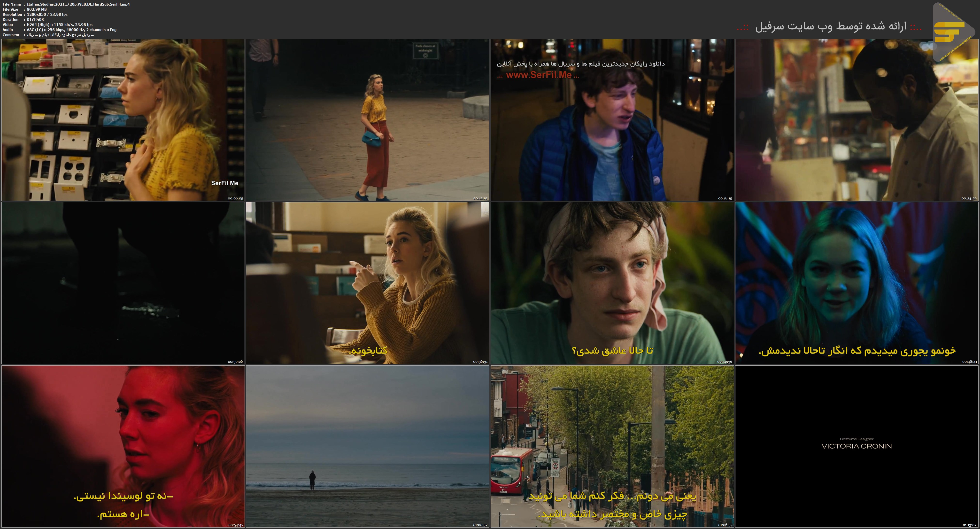Viewport: 980px width, 529px height.
Task: Click the Comment line Persian text
Action: (60, 35)
